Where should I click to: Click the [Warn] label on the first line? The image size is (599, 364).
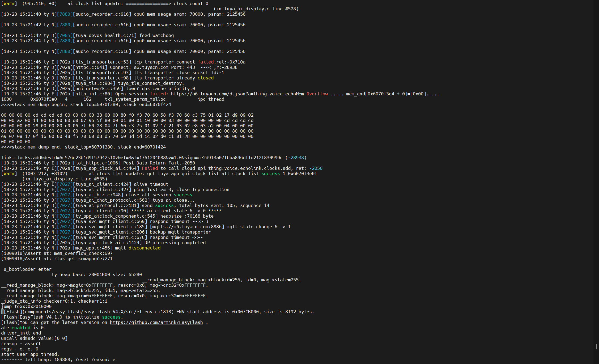pos(9,3)
